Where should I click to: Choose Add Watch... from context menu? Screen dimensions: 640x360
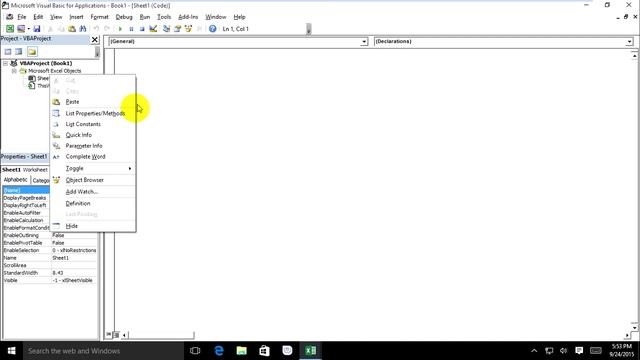[93, 192]
